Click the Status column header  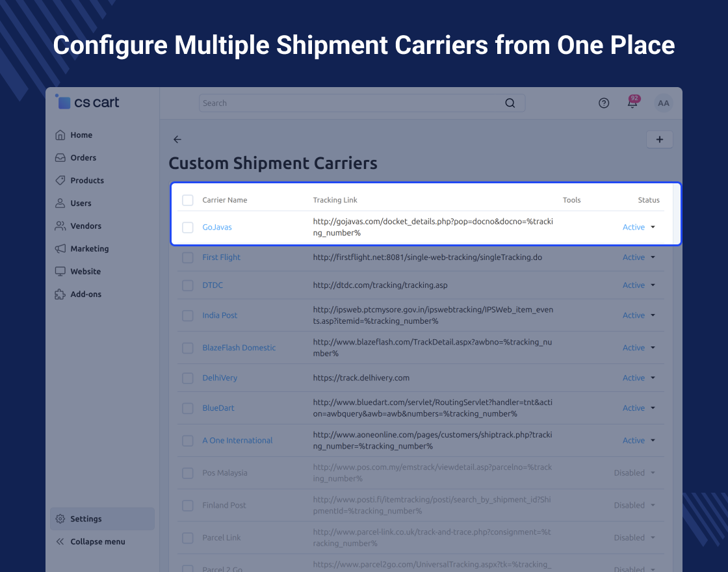pos(649,200)
